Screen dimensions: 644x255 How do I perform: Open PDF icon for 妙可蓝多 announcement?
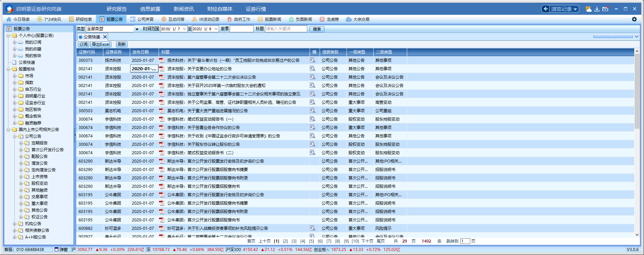(161, 228)
